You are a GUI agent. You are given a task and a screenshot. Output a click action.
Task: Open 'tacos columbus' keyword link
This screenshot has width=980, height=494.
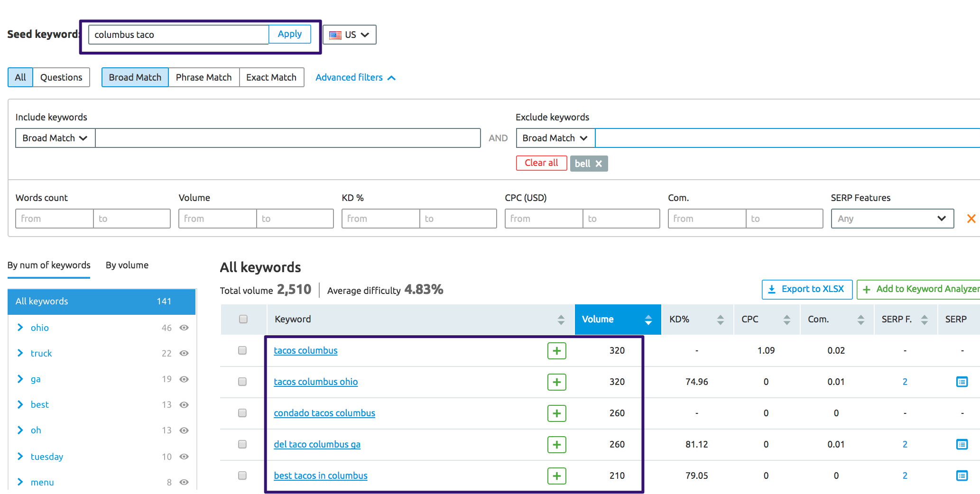coord(305,350)
